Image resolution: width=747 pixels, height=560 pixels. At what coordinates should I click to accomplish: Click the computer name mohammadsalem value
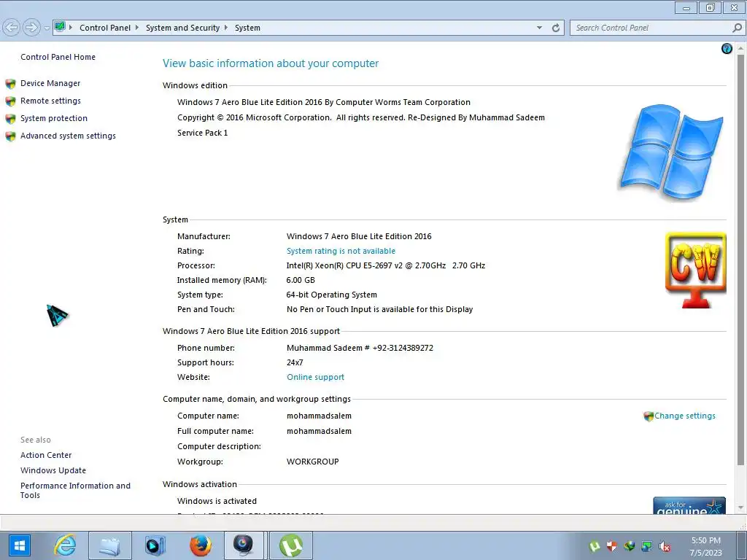319,416
